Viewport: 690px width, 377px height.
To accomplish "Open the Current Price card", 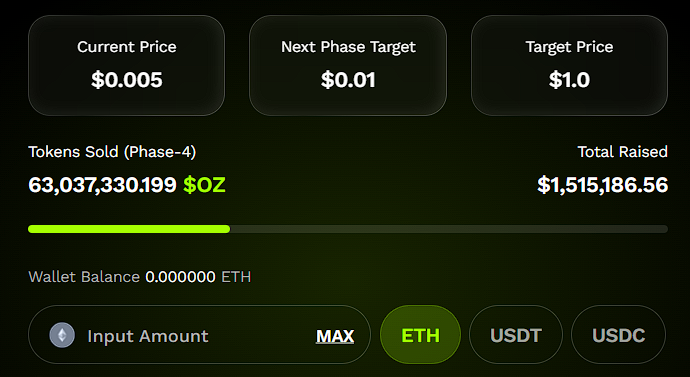I will [x=126, y=66].
